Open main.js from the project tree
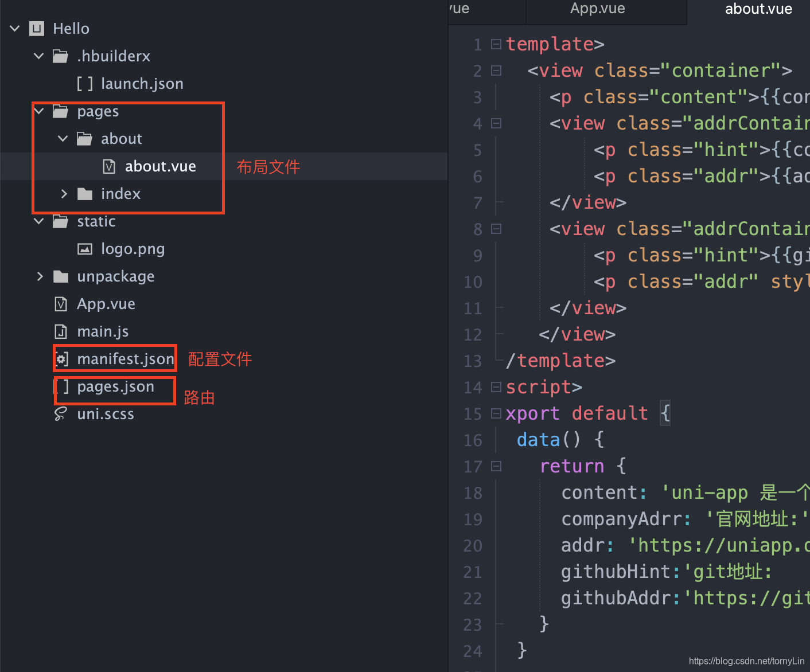The width and height of the screenshot is (810, 672). [x=103, y=331]
